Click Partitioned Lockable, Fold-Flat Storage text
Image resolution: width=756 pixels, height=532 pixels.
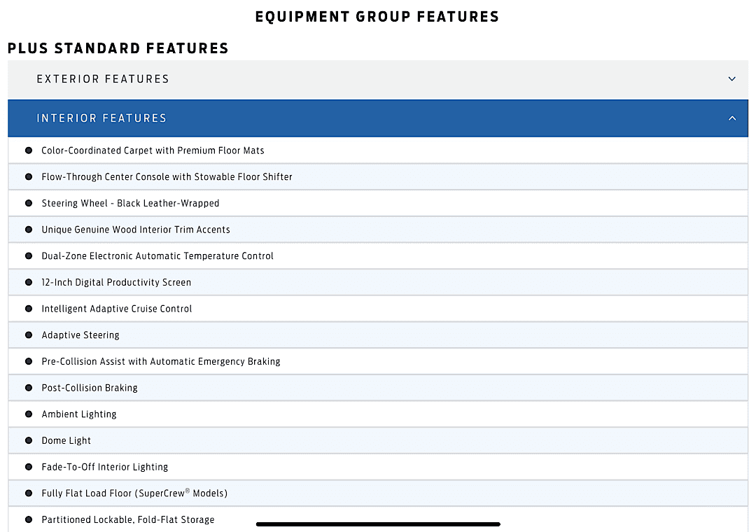pos(127,519)
